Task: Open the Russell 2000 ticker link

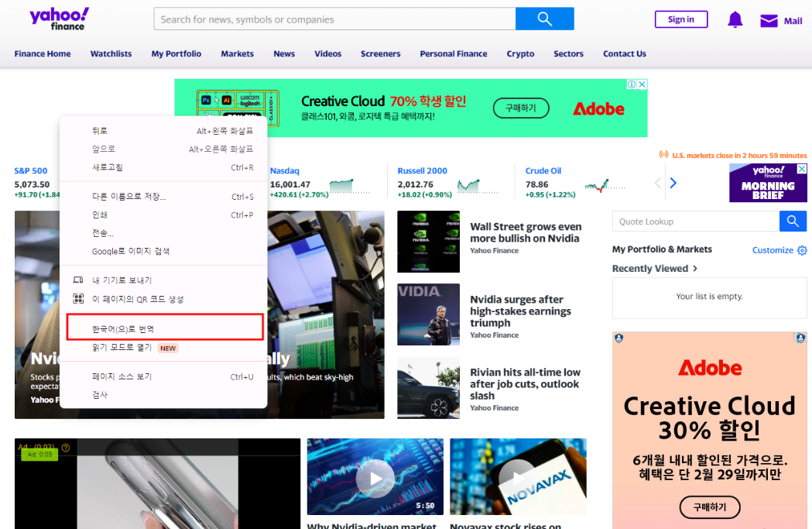Action: (x=422, y=170)
